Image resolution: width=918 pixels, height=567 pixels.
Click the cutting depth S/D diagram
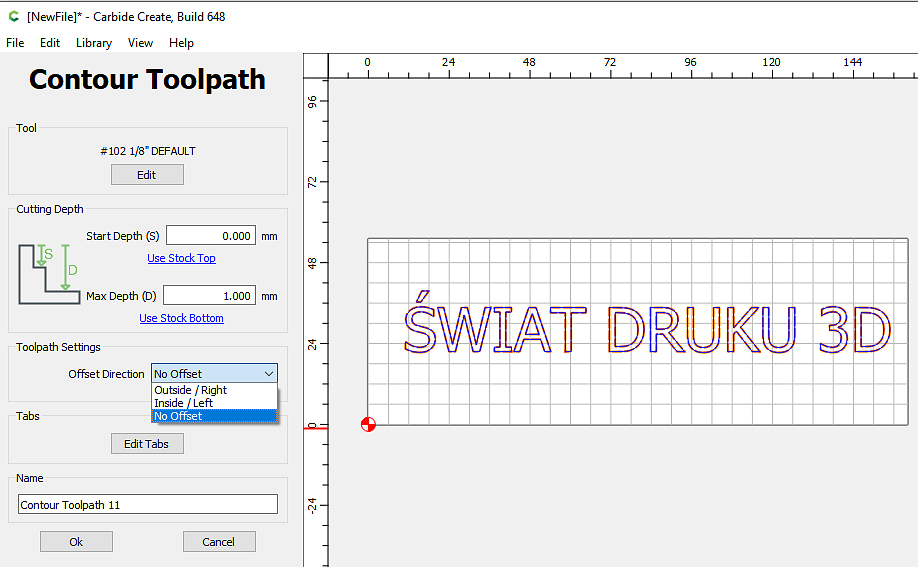[49, 274]
